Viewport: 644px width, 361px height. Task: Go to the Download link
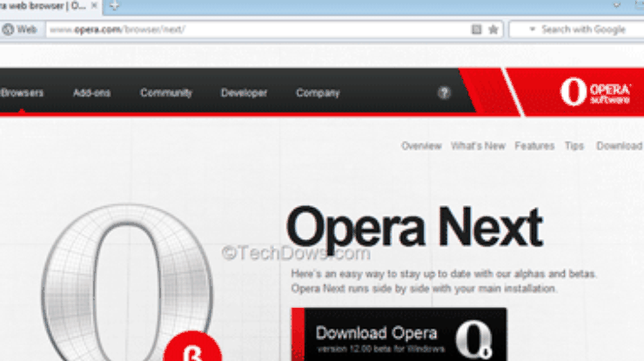620,146
